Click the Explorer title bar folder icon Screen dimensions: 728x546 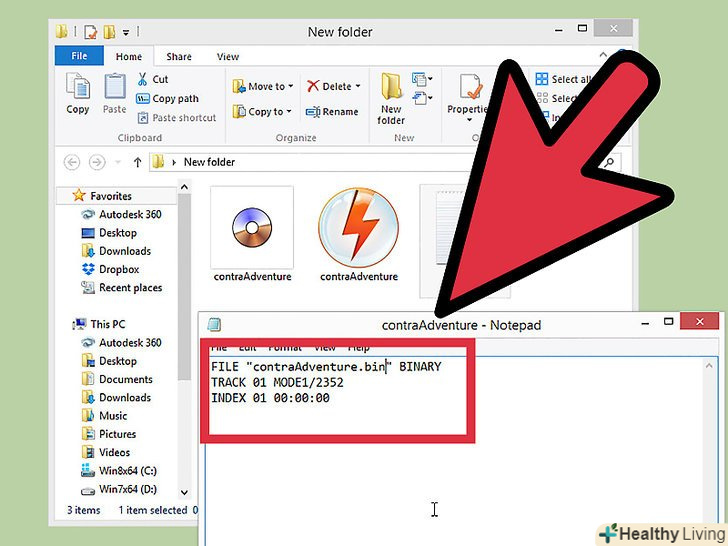pos(61,31)
